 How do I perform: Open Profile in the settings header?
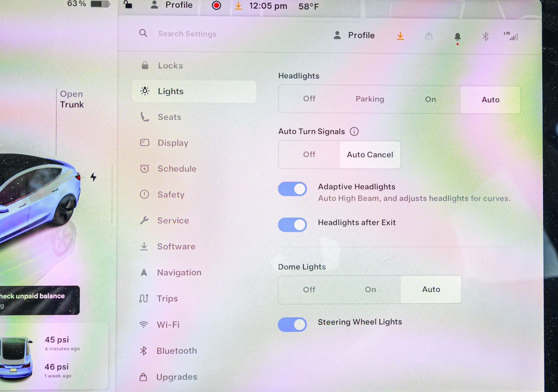(x=354, y=36)
